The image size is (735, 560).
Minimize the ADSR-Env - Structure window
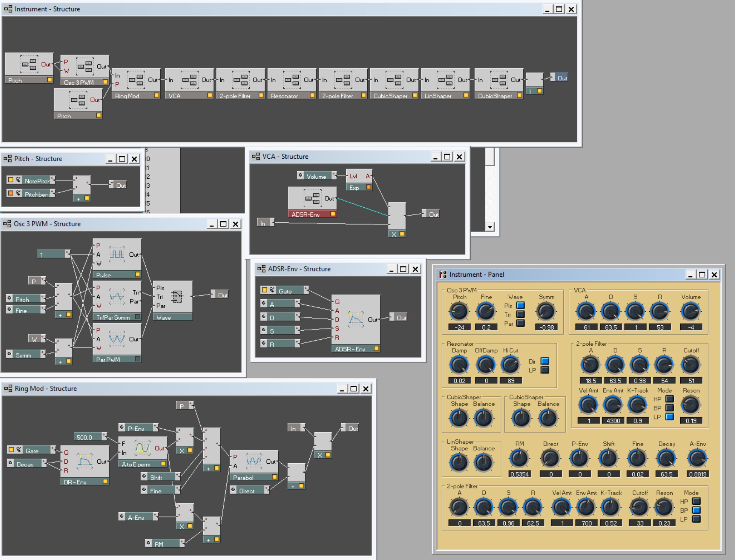click(x=391, y=269)
